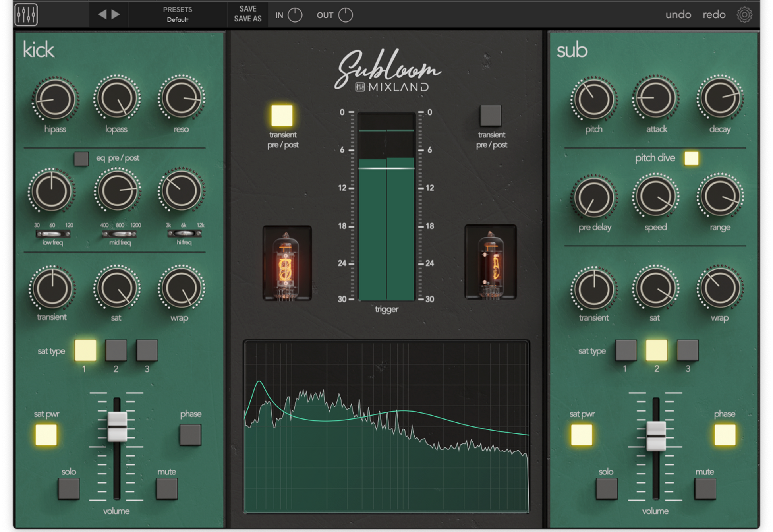Go to previous preset with left arrow
This screenshot has width=773, height=532.
[x=102, y=15]
